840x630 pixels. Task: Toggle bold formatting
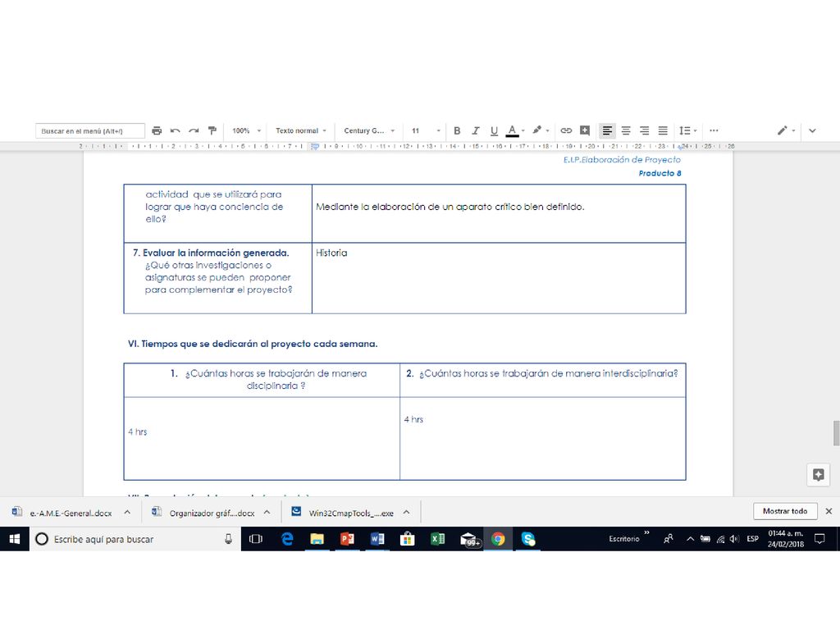[x=457, y=130]
